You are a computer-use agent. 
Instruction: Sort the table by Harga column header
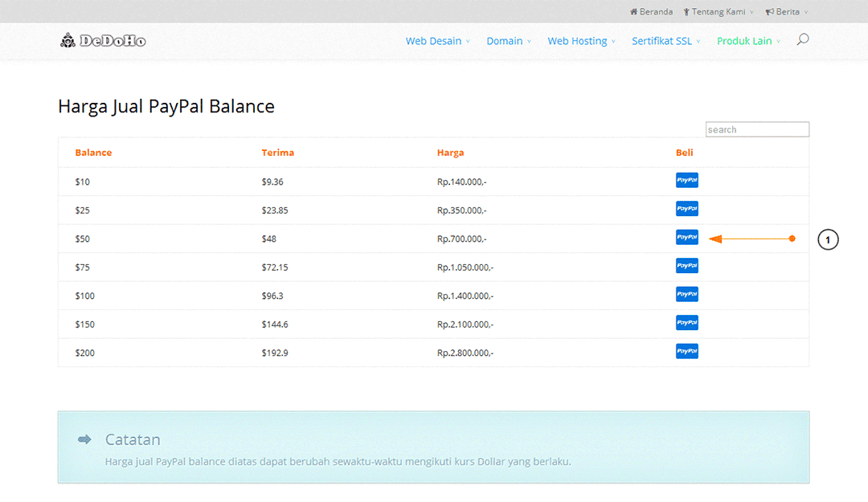(450, 153)
